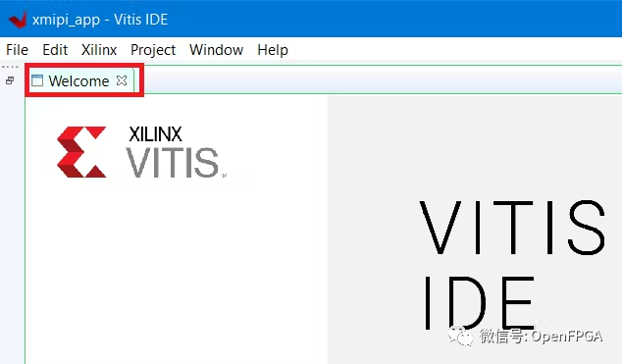Click the restore icon in left sidebar
The image size is (622, 364).
10,80
